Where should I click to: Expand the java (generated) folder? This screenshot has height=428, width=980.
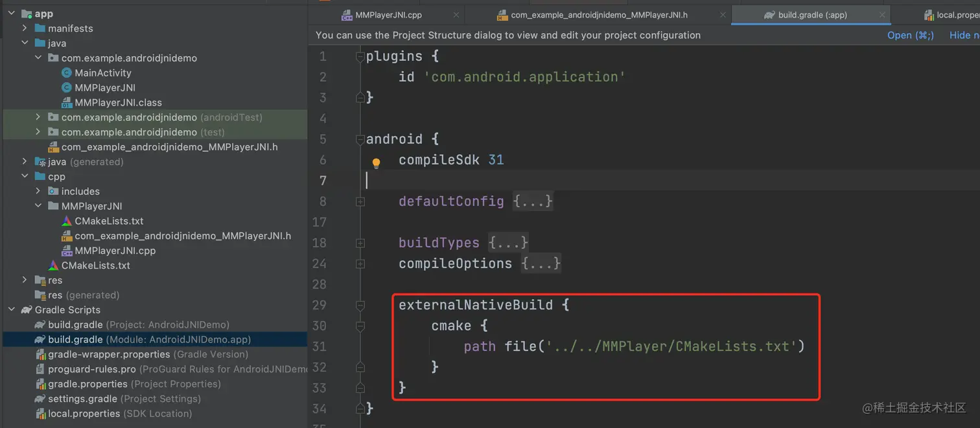[25, 162]
